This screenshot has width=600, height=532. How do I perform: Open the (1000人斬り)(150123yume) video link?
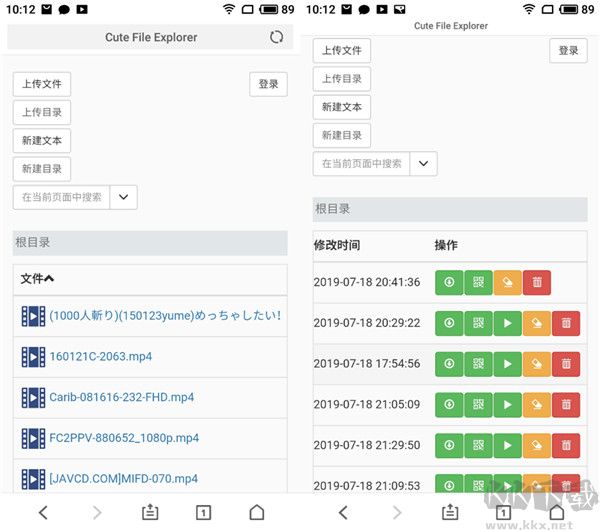click(165, 316)
